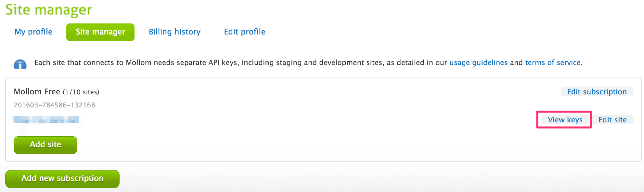Open the My profile tab
Viewport: 644px width, 192px height.
coord(33,32)
